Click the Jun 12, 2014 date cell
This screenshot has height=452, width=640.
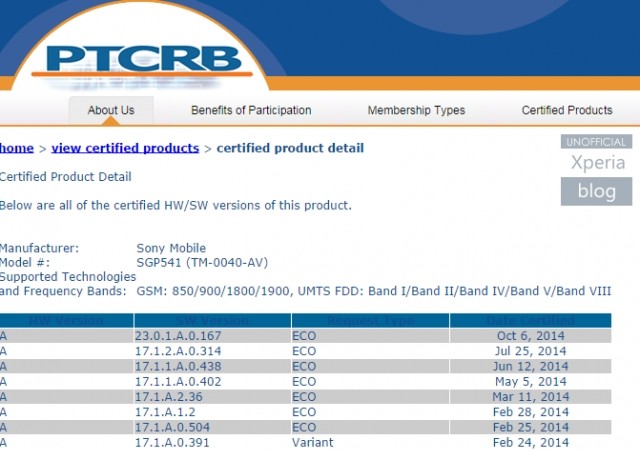pyautogui.click(x=531, y=366)
